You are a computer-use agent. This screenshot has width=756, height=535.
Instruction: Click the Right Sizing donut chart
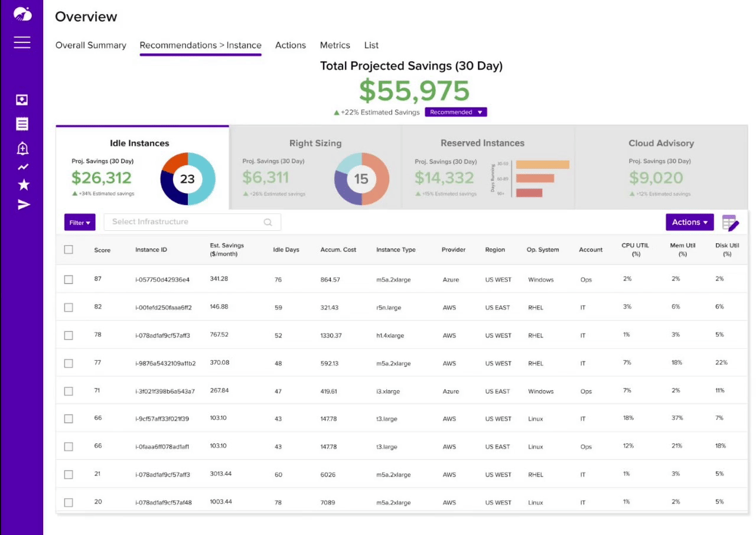(361, 178)
